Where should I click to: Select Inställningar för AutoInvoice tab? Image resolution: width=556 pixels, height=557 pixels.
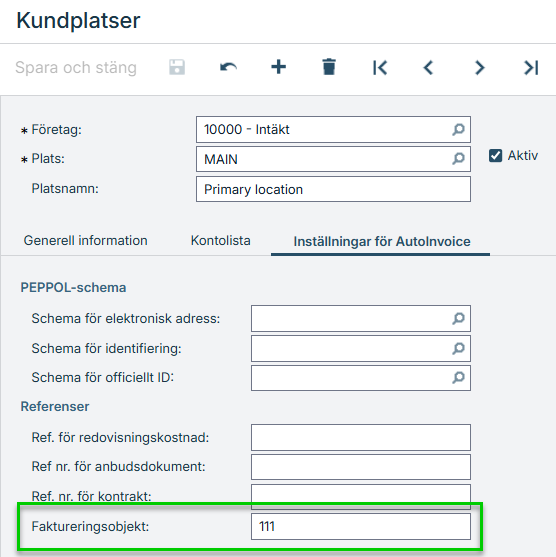(x=382, y=242)
